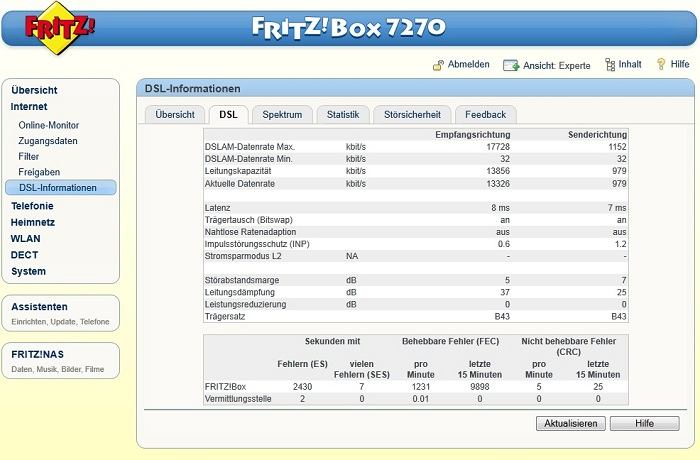
Task: Click the Hilfe button at bottom
Action: click(x=645, y=423)
